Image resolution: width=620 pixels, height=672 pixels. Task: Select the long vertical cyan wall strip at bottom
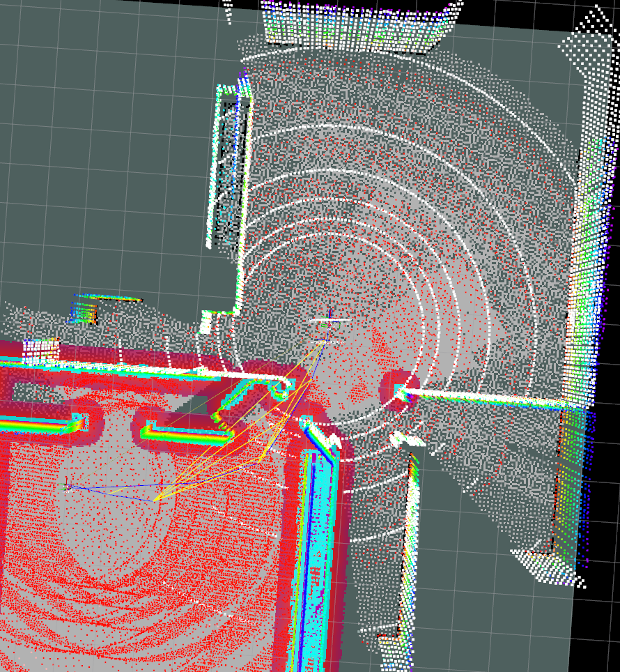pos(314,558)
